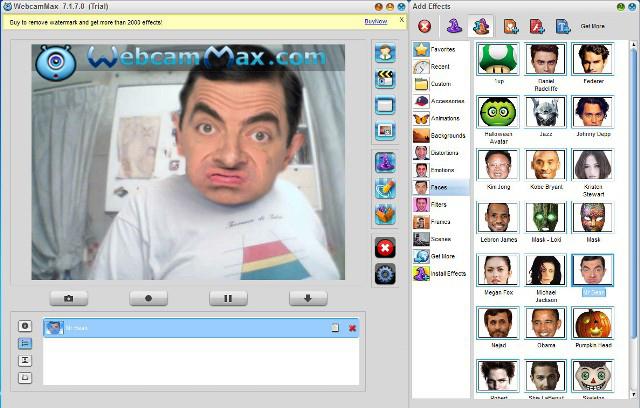Select the doodle paint pencil icon
The width and height of the screenshot is (640, 408).
(x=385, y=188)
